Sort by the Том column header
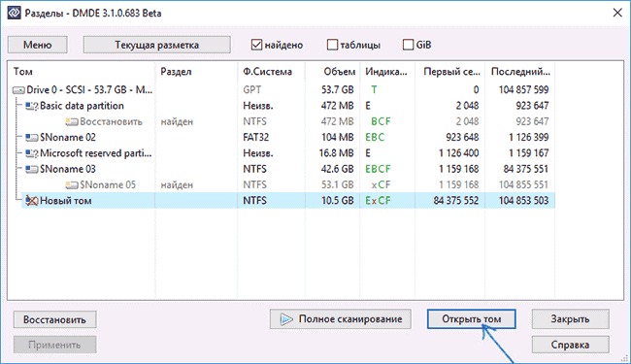Screen dimensions: 631x364 [x=23, y=72]
